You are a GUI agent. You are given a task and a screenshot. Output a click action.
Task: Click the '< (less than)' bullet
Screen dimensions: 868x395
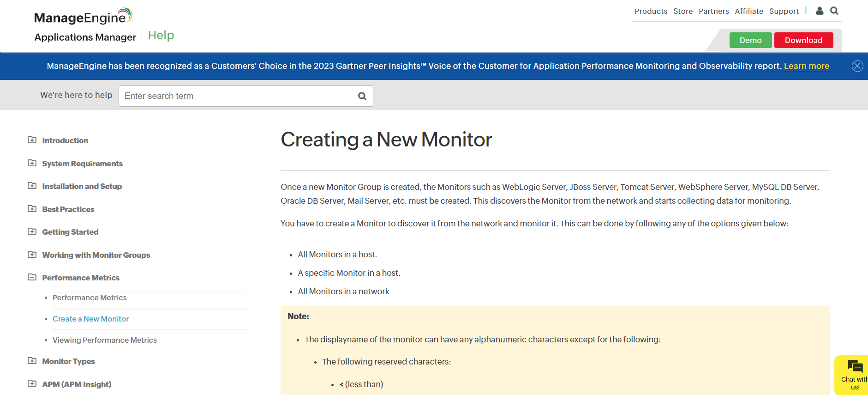tap(361, 384)
